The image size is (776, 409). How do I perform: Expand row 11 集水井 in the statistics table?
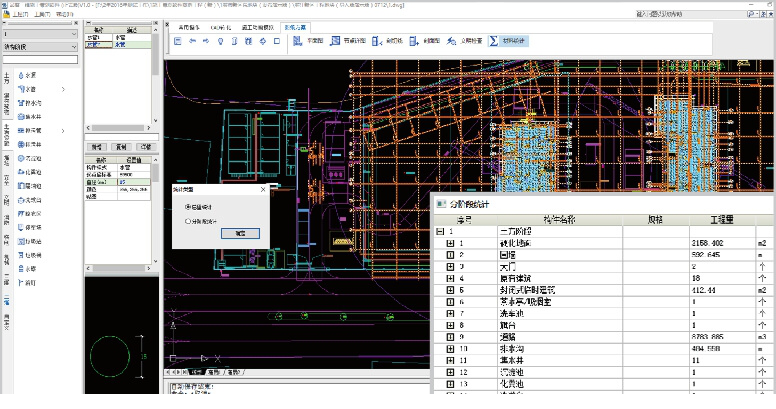tap(450, 360)
